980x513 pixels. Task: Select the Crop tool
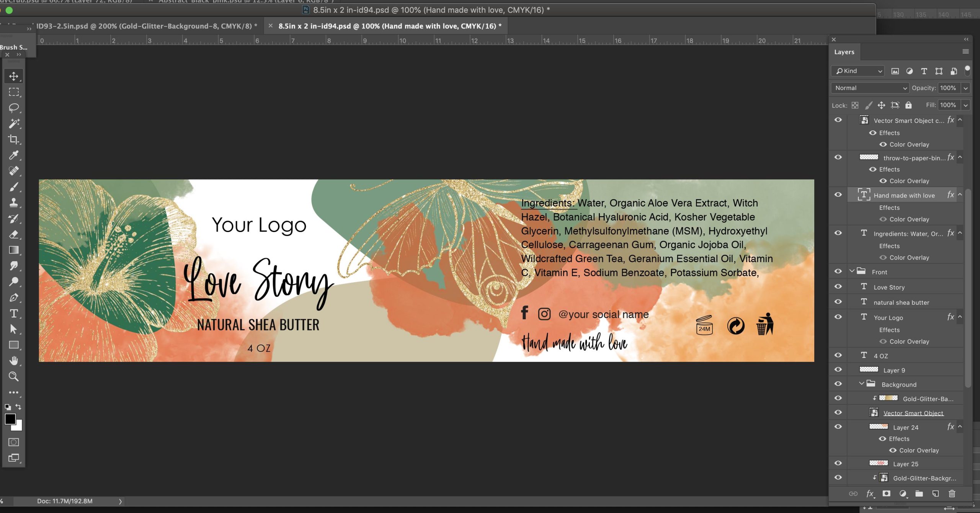[14, 139]
